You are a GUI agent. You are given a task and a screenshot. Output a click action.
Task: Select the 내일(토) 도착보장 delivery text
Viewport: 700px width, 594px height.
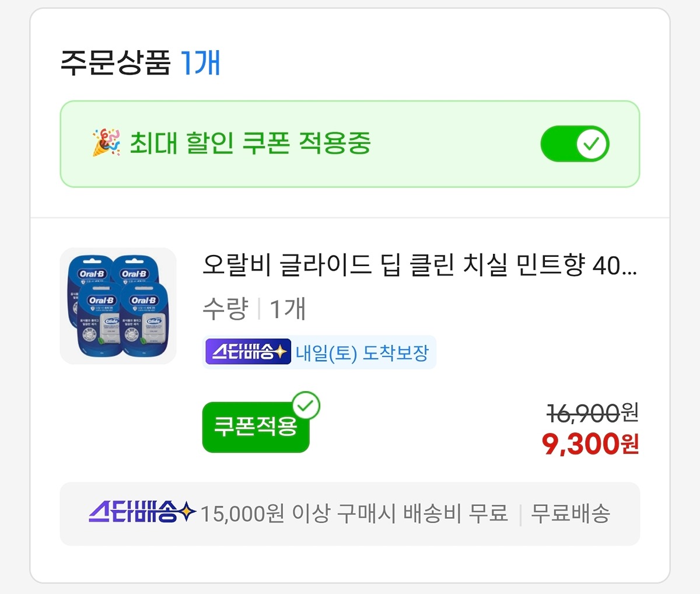[362, 352]
